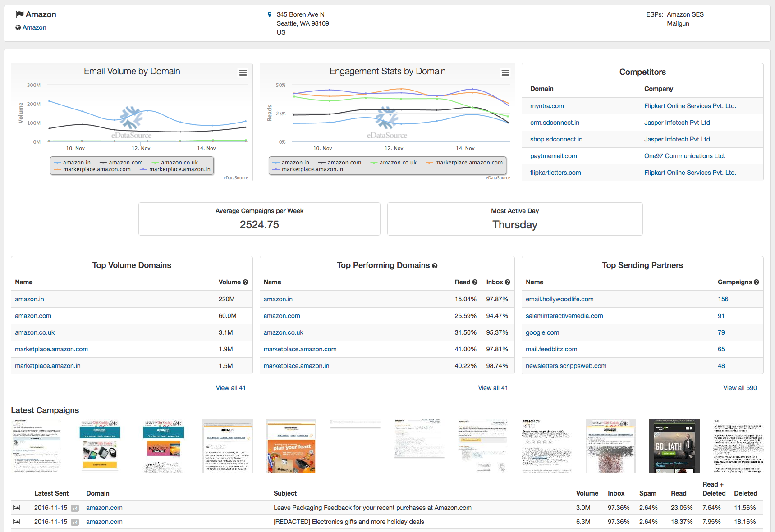This screenshot has width=775, height=532.
Task: Open paytmemail.com competitor domain
Action: 553,156
